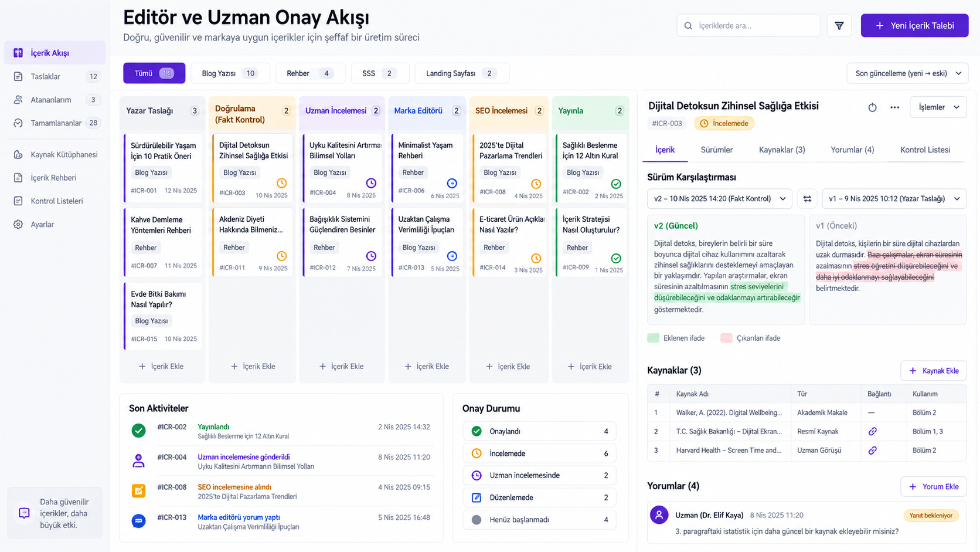Open the Son güncelleme sort dropdown
980x552 pixels.
tap(907, 73)
